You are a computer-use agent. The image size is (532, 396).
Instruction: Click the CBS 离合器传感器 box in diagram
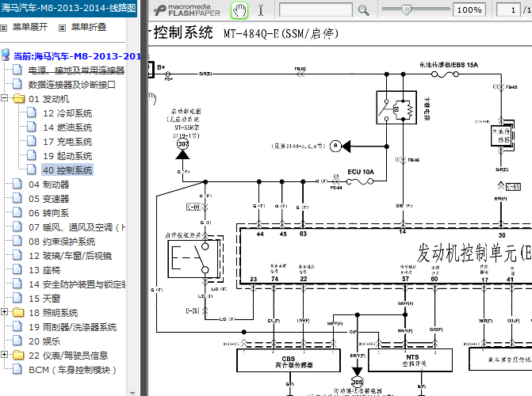tap(289, 360)
